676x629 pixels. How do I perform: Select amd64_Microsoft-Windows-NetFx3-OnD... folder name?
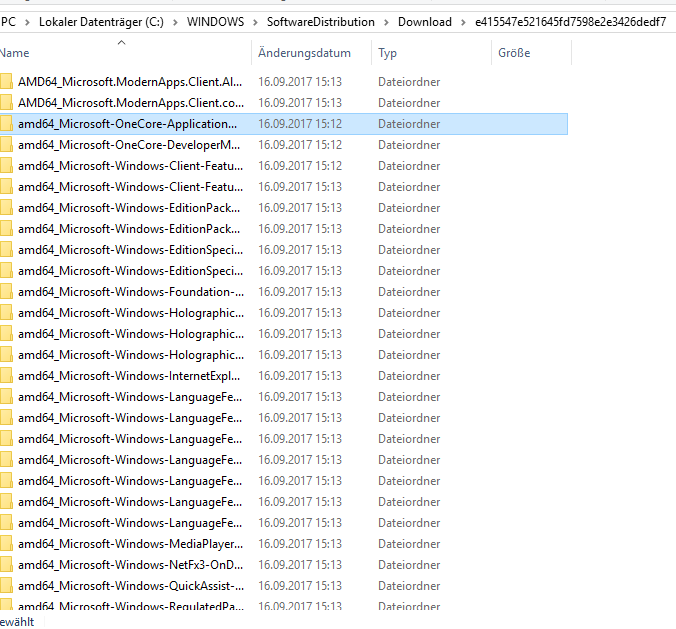(x=130, y=565)
